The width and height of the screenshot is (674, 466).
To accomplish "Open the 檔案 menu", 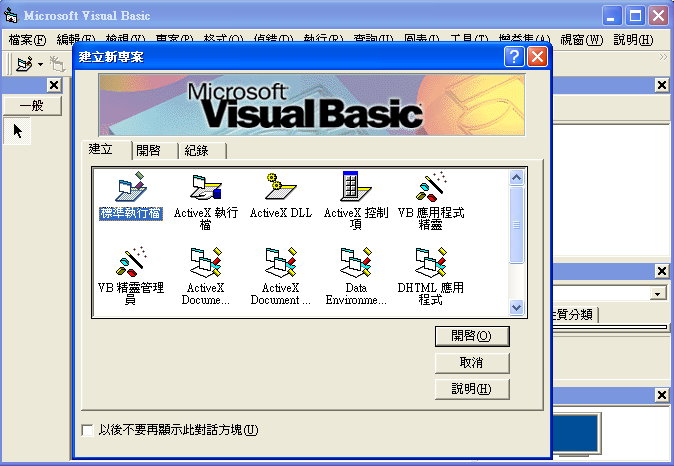I will (x=27, y=40).
